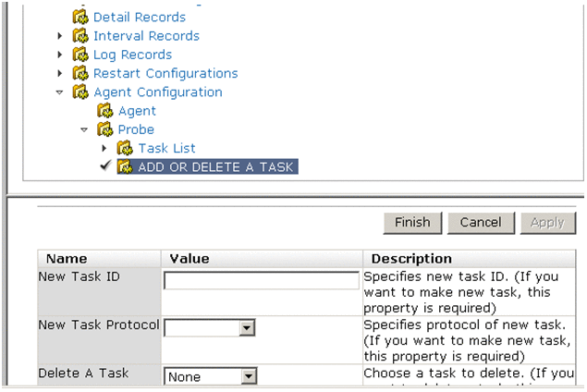The height and width of the screenshot is (392, 587).
Task: Click the Restart Configurations folder icon
Action: point(80,73)
